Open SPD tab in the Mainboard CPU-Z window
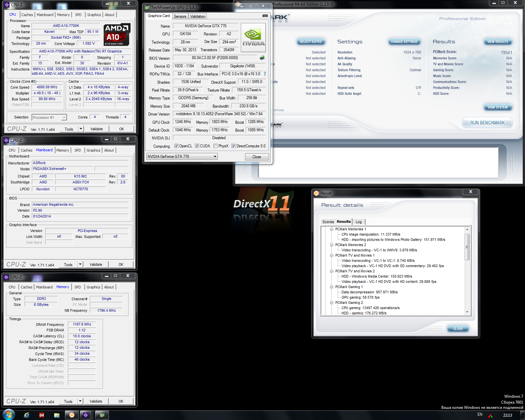The image size is (525, 420). click(78, 150)
